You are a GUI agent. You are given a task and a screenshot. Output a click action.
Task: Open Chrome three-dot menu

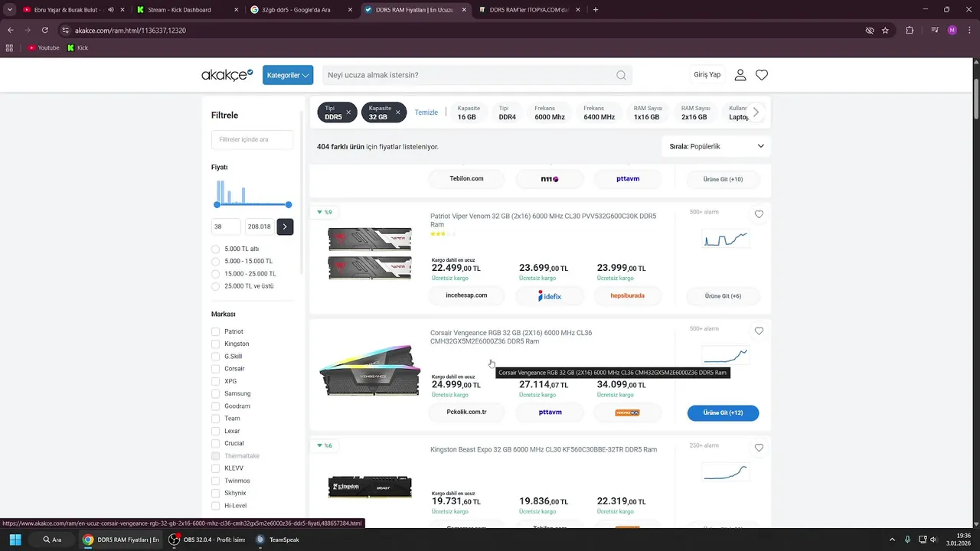(970, 30)
